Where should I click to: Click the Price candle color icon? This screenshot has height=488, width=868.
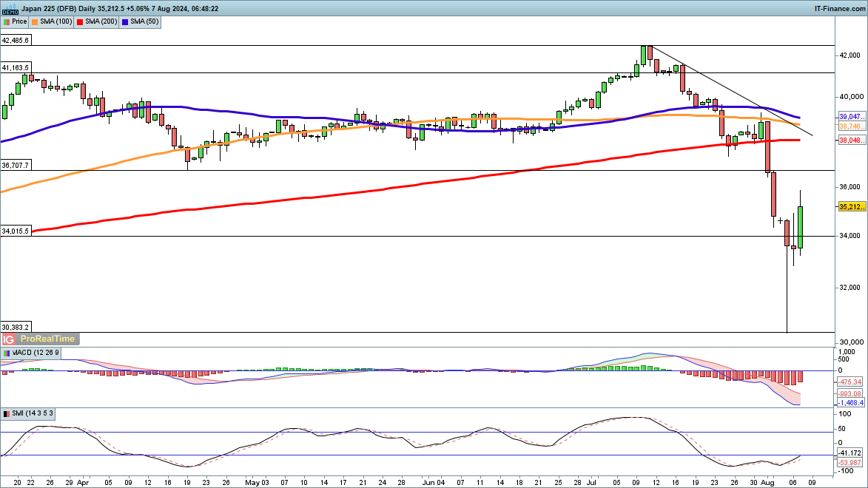tap(7, 22)
